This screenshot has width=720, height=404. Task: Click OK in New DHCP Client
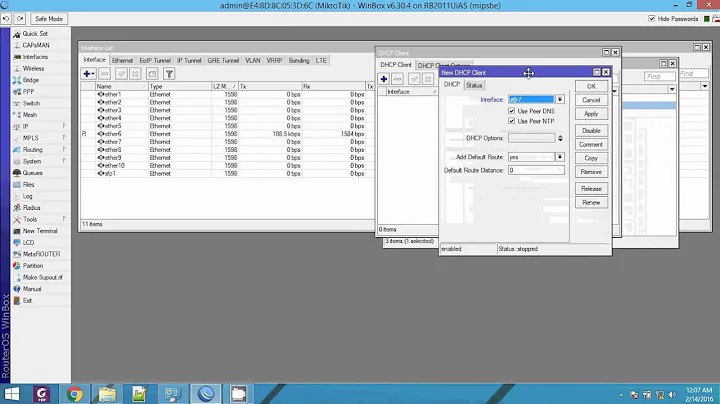pos(591,86)
